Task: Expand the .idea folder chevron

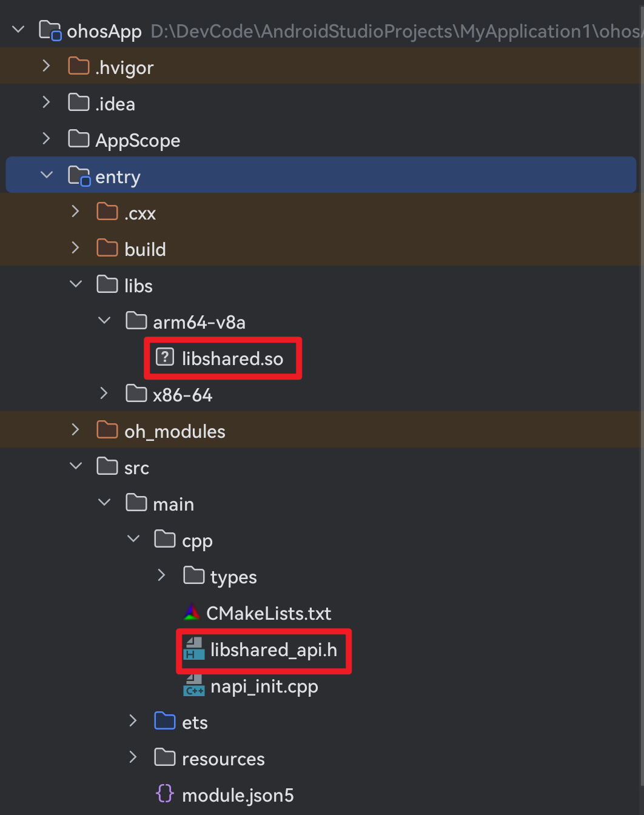Action: pos(47,102)
